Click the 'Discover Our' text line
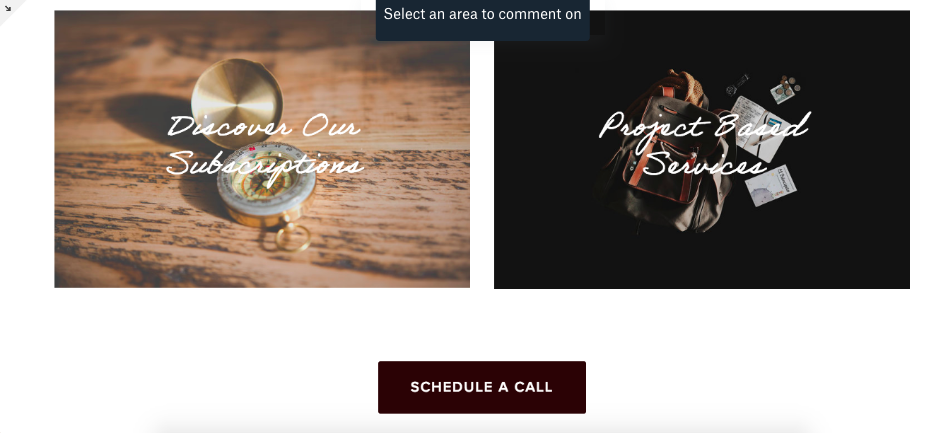This screenshot has height=433, width=948. tap(264, 127)
